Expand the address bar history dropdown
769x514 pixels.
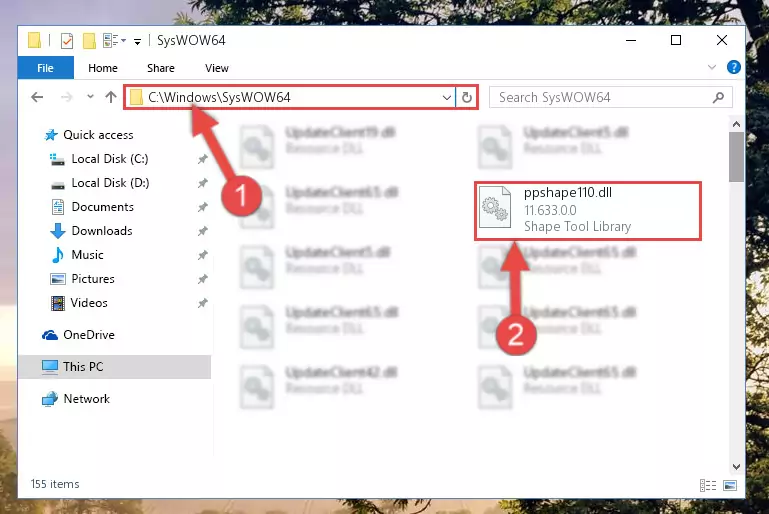pyautogui.click(x=446, y=98)
